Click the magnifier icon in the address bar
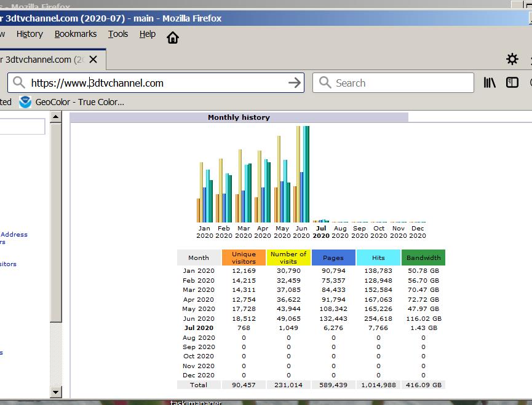Image resolution: width=532 pixels, height=405 pixels. [20, 83]
